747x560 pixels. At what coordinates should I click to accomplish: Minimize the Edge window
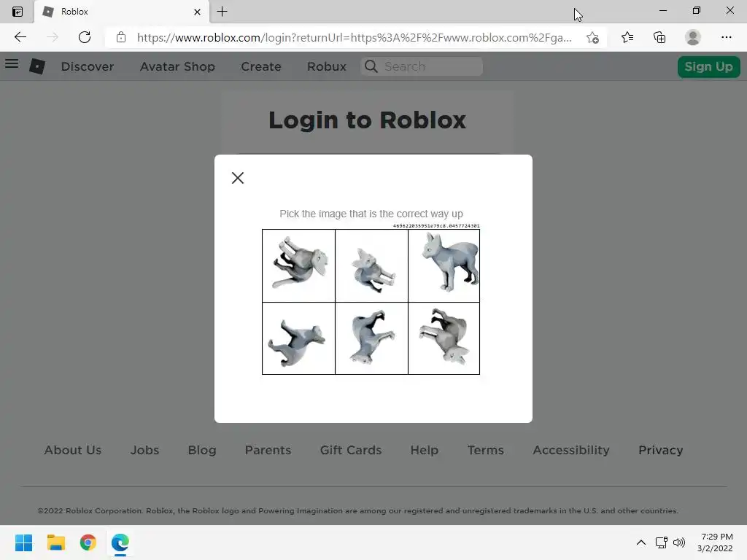coord(662,10)
